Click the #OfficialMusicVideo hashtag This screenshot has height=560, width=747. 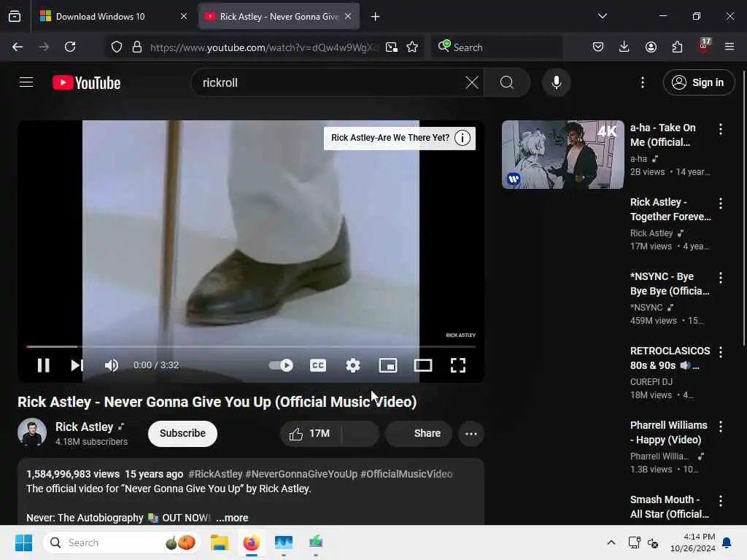tap(406, 474)
